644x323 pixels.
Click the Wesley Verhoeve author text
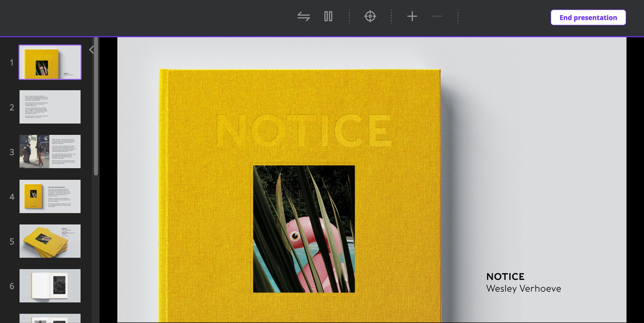click(524, 289)
